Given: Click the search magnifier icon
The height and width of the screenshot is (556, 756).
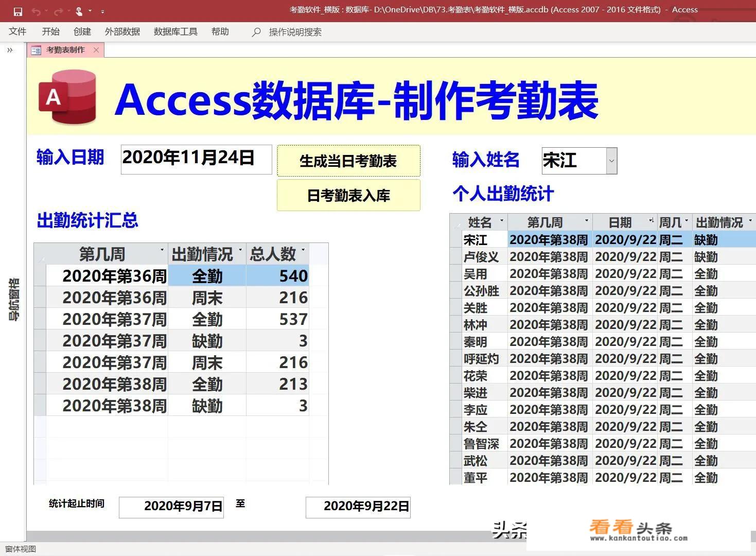Looking at the screenshot, I should click(256, 32).
